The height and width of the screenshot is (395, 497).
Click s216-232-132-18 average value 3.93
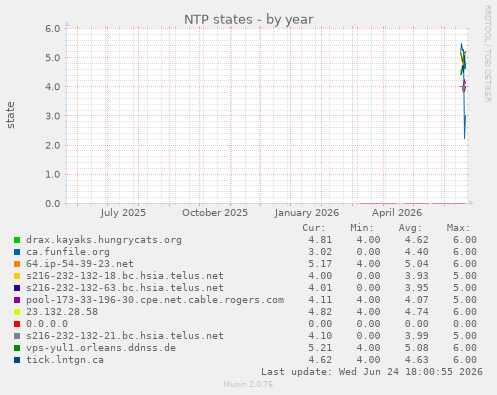417,276
